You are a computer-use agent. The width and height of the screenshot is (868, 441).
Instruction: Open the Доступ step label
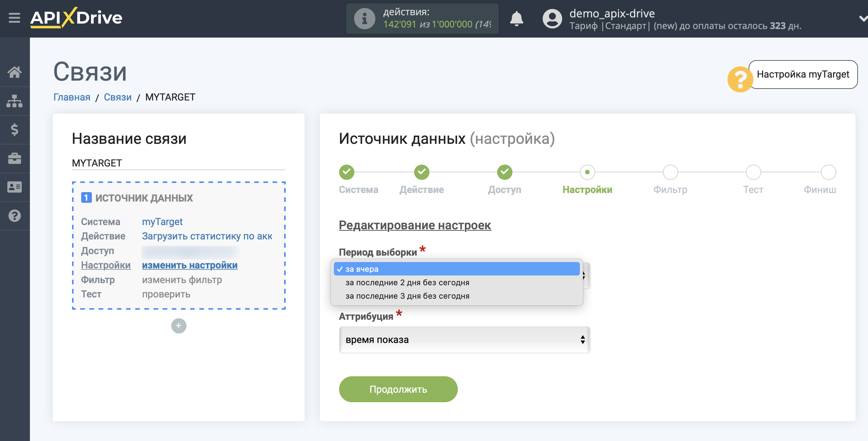[x=505, y=190]
